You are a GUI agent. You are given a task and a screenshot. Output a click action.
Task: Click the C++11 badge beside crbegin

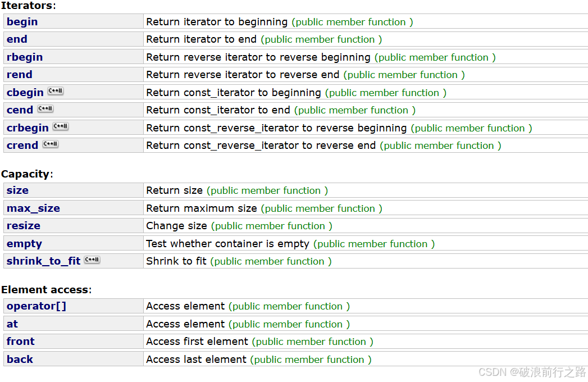click(61, 126)
